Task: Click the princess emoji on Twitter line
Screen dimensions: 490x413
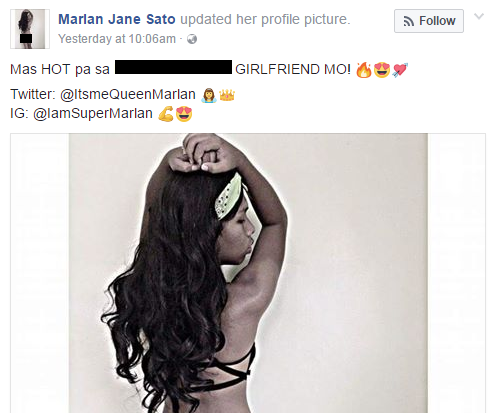Action: (x=209, y=95)
